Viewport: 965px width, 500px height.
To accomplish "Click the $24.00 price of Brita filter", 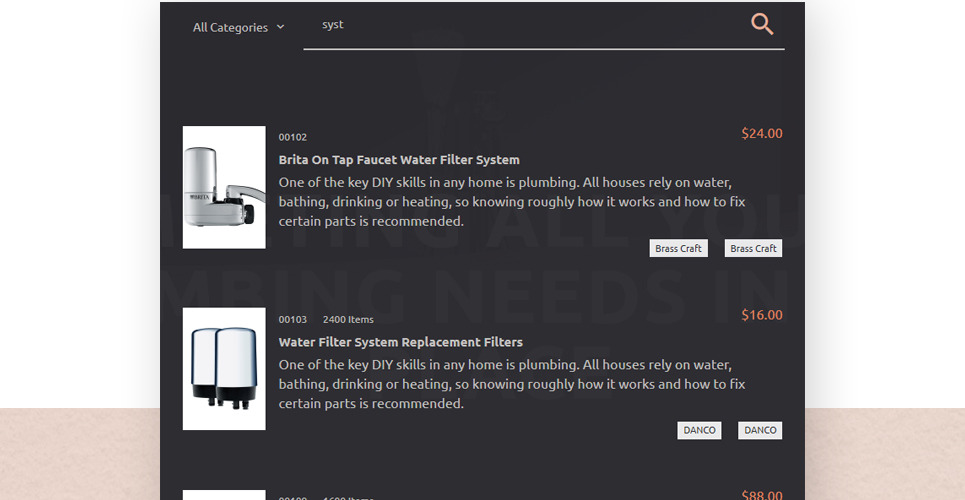I will tap(761, 133).
